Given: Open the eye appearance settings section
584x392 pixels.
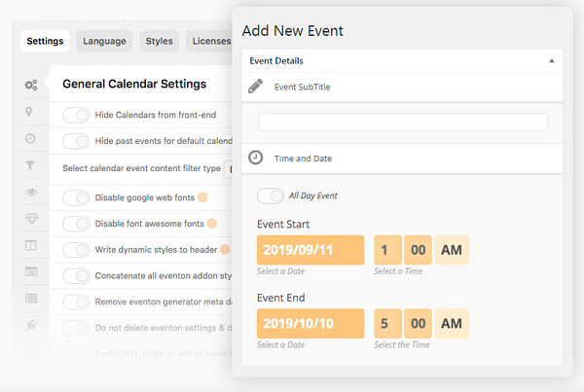Looking at the screenshot, I should click(31, 192).
